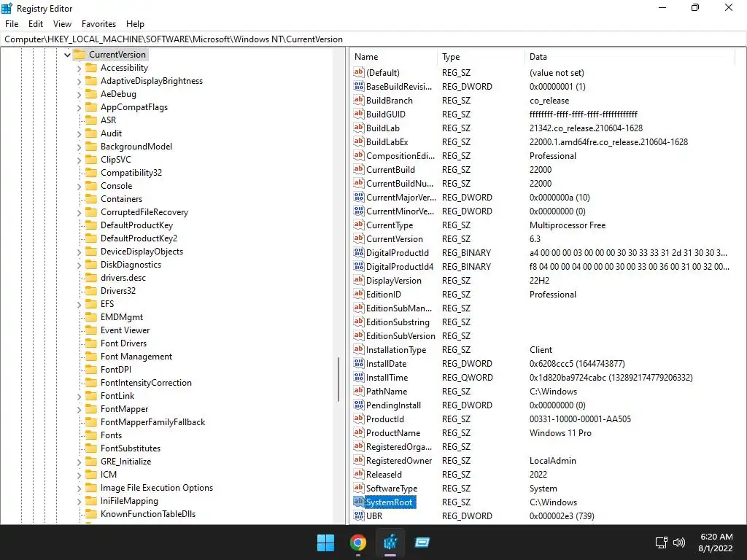Open the Favorites menu
This screenshot has height=560, width=747.
[98, 24]
